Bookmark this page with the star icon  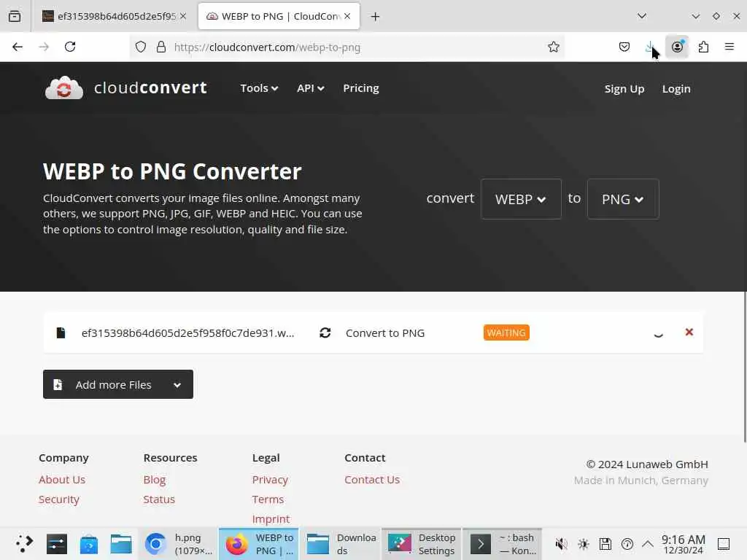coord(553,47)
